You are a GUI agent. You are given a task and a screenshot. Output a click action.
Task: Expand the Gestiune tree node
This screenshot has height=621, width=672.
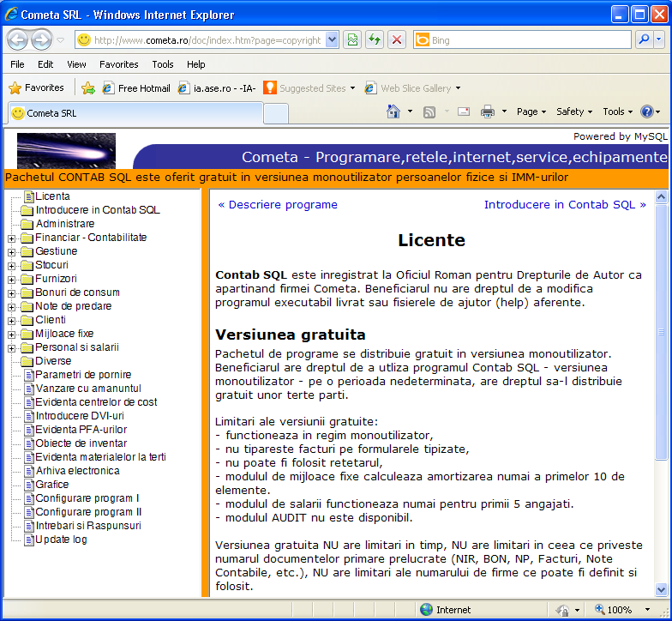(x=12, y=252)
